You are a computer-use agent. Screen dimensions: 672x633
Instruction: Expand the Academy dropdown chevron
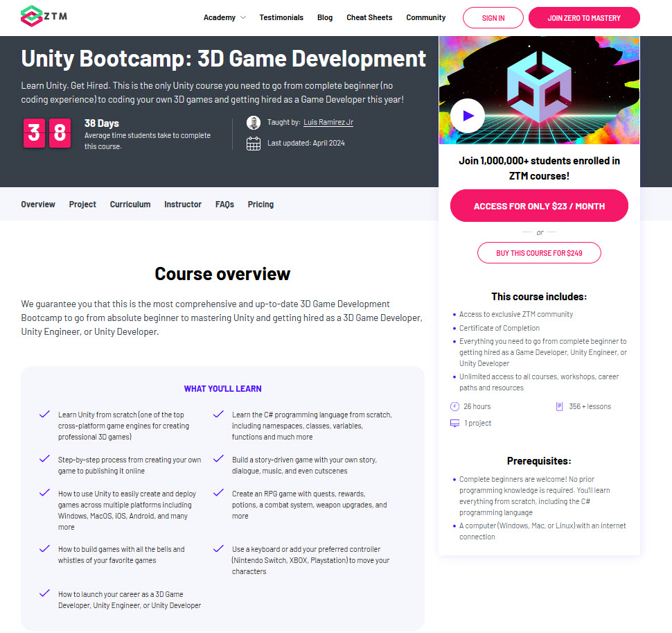tap(243, 17)
